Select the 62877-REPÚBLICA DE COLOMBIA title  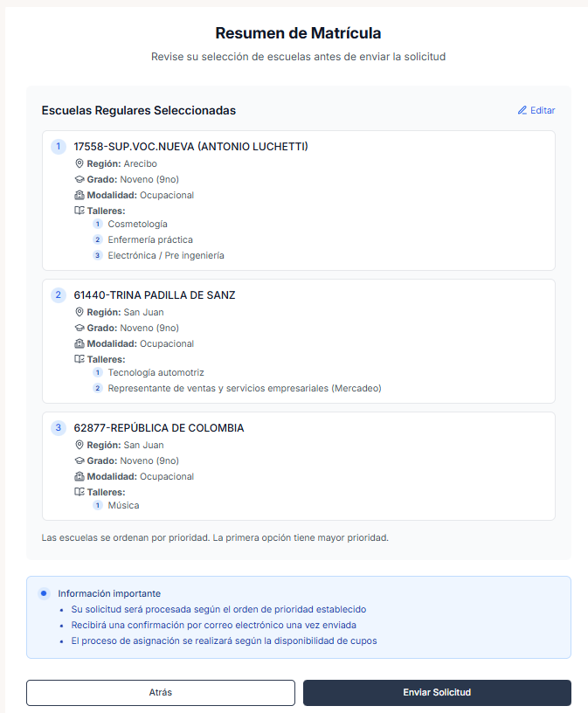tap(159, 428)
